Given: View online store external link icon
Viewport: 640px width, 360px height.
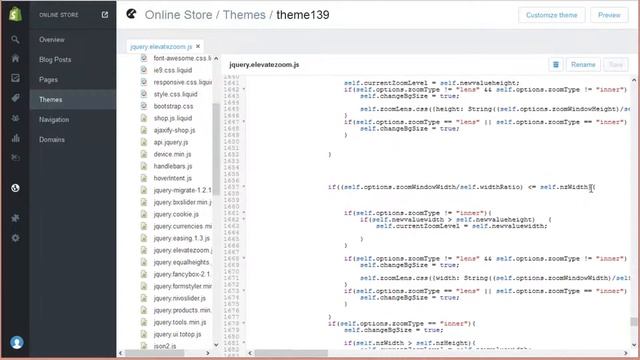Looking at the screenshot, I should 105,15.
